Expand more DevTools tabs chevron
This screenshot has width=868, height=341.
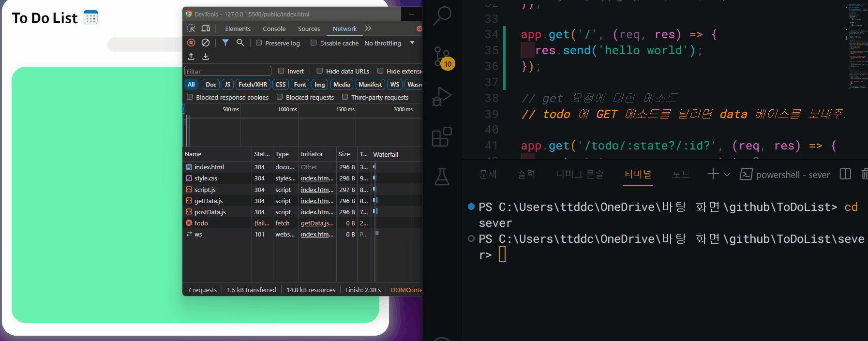click(368, 28)
